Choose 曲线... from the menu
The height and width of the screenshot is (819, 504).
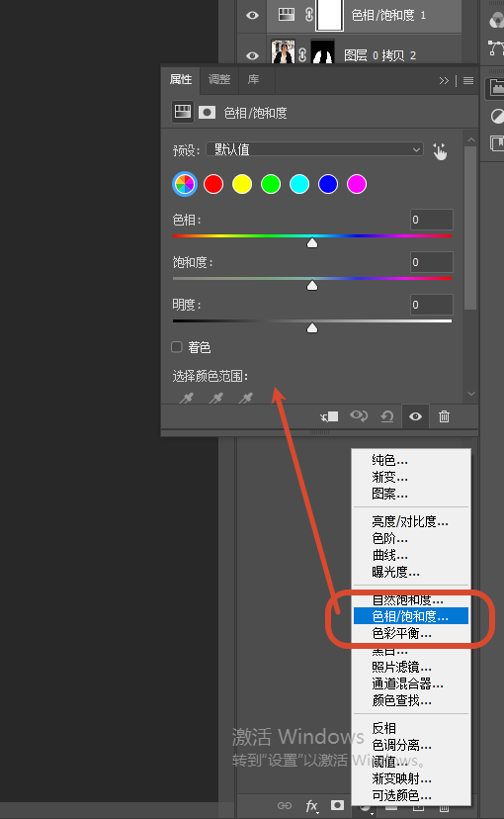tap(389, 555)
